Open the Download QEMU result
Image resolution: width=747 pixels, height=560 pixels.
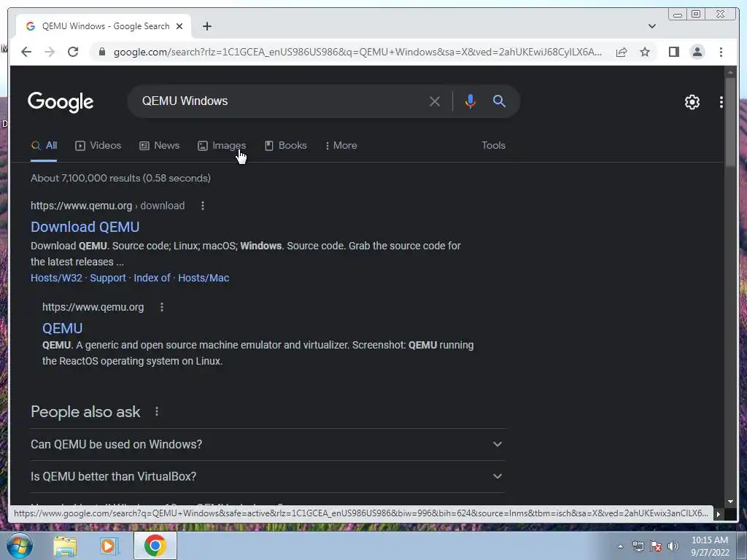click(x=85, y=227)
